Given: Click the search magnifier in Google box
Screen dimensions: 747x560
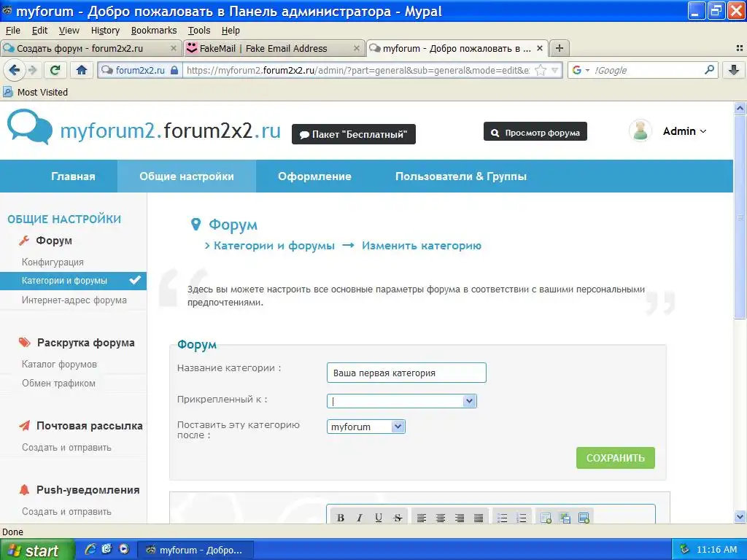Looking at the screenshot, I should [709, 70].
